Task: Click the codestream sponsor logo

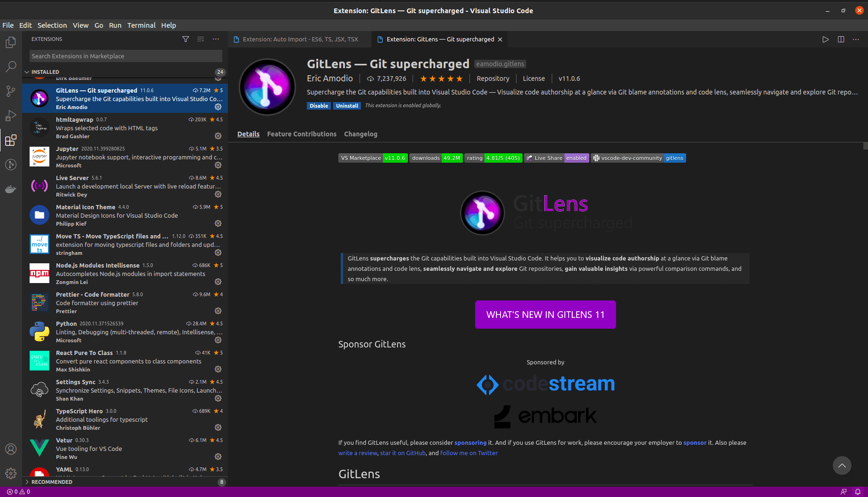Action: 545,384
